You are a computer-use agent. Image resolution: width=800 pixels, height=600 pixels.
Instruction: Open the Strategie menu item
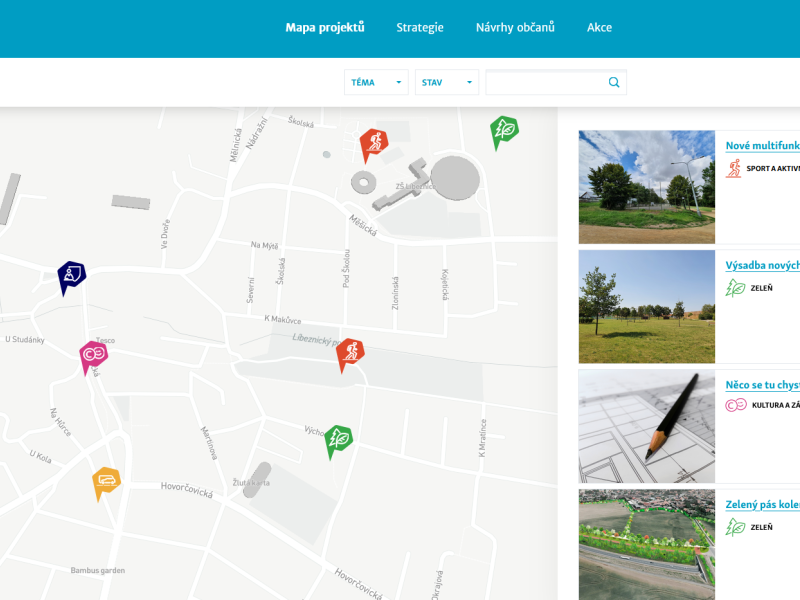[420, 28]
